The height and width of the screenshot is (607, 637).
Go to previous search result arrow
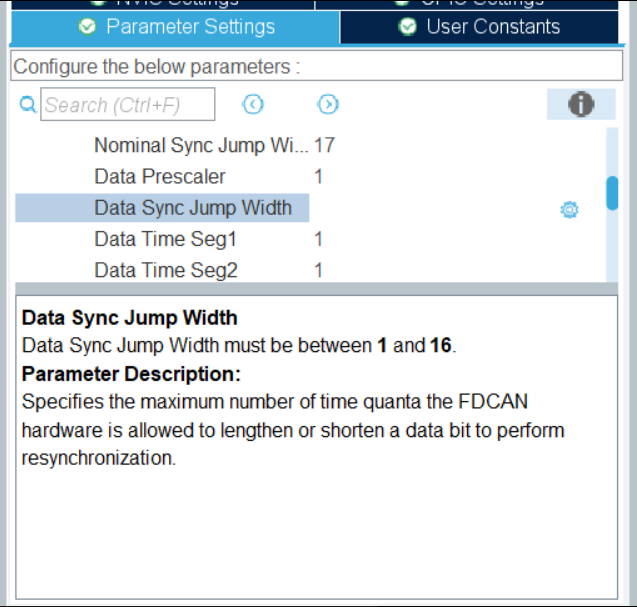click(x=254, y=104)
